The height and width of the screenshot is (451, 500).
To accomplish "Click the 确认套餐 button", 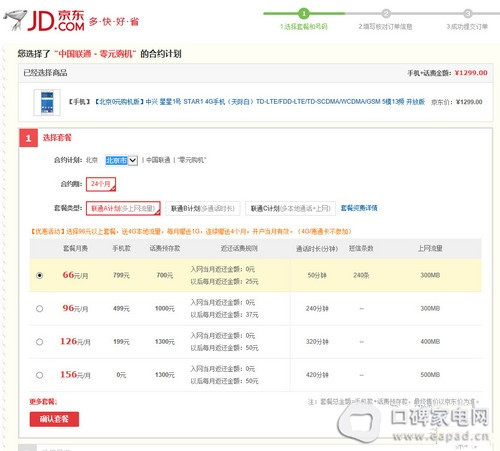I will tap(54, 419).
